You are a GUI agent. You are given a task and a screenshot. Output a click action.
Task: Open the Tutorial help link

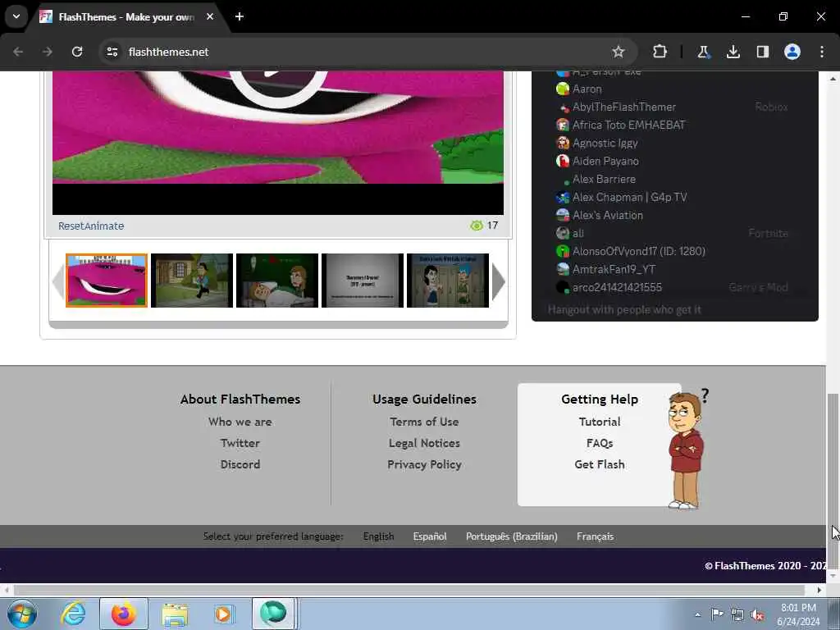click(600, 422)
